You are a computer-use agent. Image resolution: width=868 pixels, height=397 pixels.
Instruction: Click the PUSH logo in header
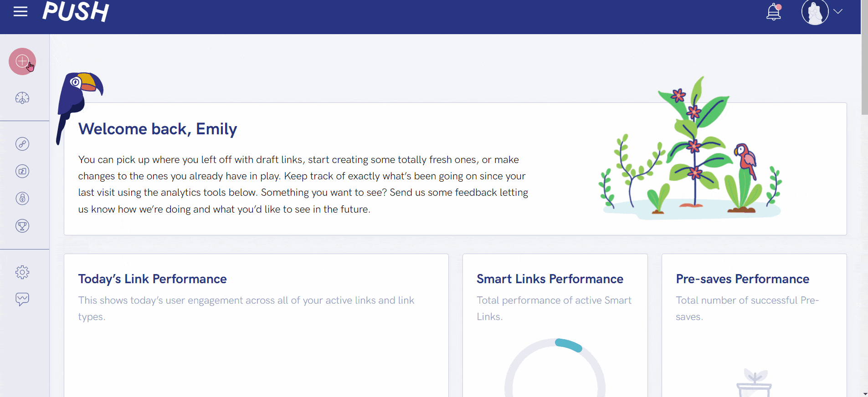pyautogui.click(x=76, y=11)
